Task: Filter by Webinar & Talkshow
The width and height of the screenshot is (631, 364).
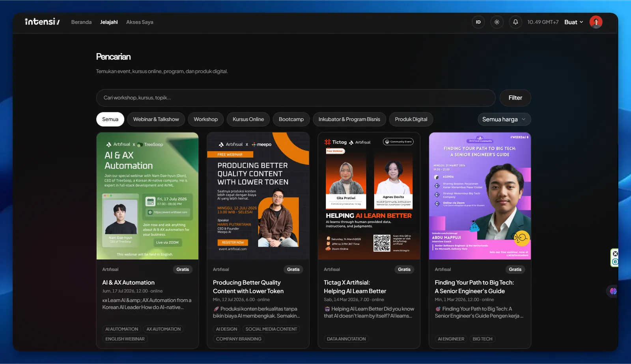Action: [x=156, y=119]
